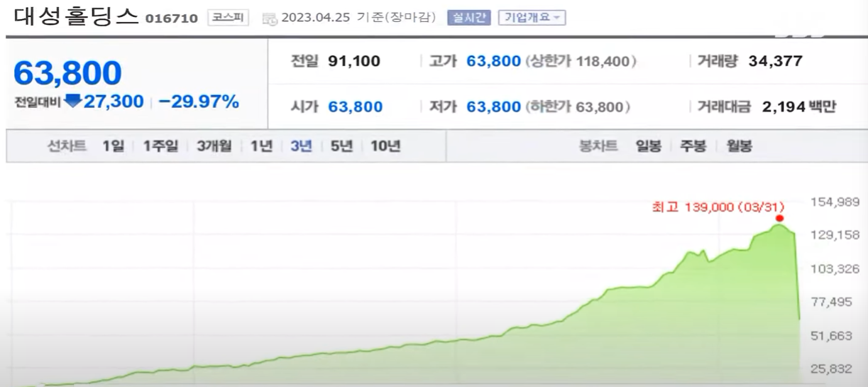Click the 129,158 axis label
Viewport: 868px width, 387px height.
click(x=835, y=235)
